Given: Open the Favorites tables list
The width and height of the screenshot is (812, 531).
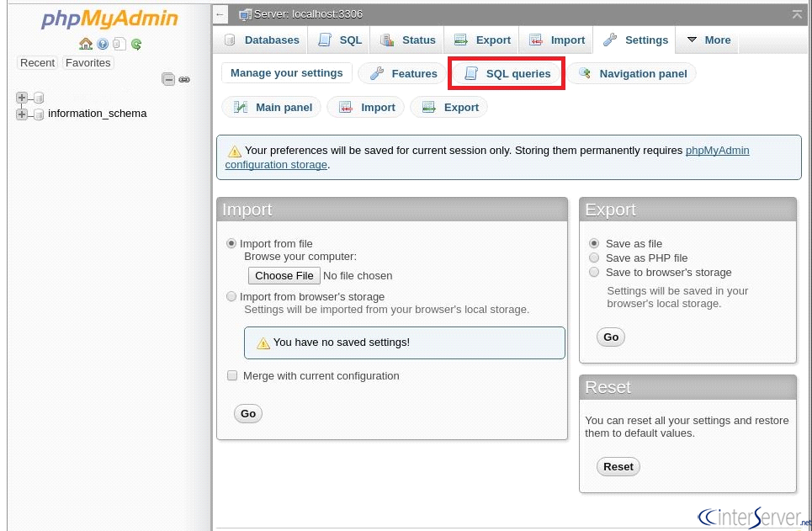Looking at the screenshot, I should (x=88, y=62).
